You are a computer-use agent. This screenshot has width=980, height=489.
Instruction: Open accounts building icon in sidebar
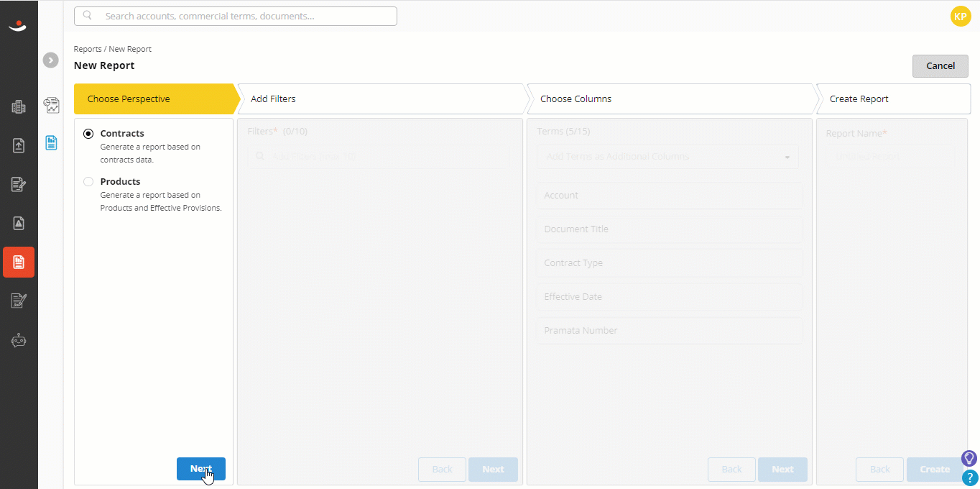tap(19, 107)
